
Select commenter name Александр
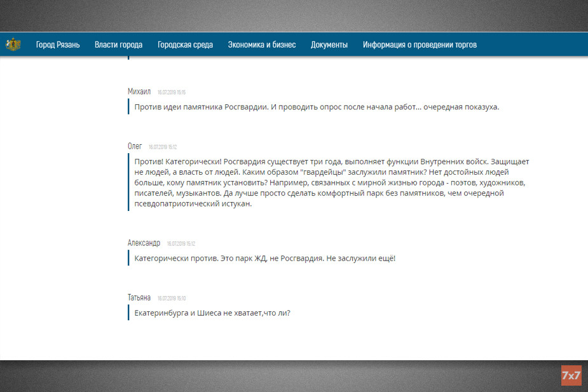tap(144, 243)
